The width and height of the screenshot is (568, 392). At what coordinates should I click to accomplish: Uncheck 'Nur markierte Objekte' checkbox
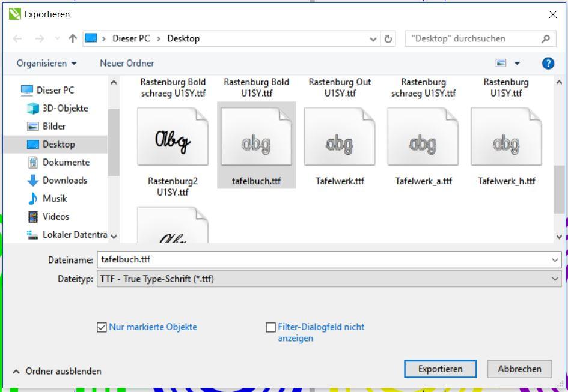(102, 327)
